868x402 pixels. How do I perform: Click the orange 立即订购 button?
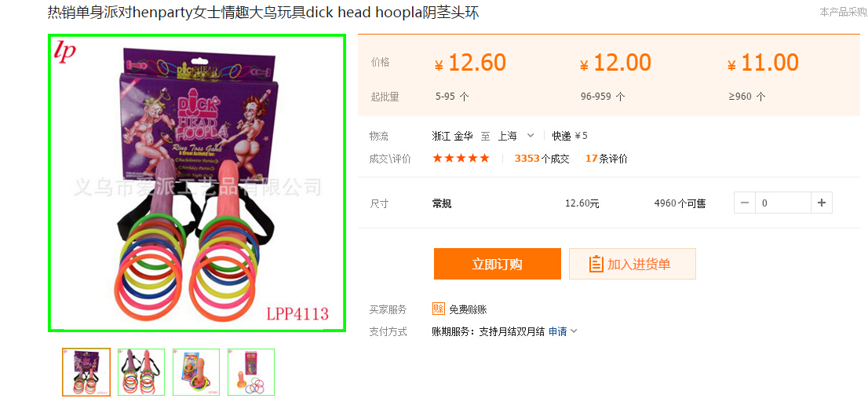[x=497, y=264]
